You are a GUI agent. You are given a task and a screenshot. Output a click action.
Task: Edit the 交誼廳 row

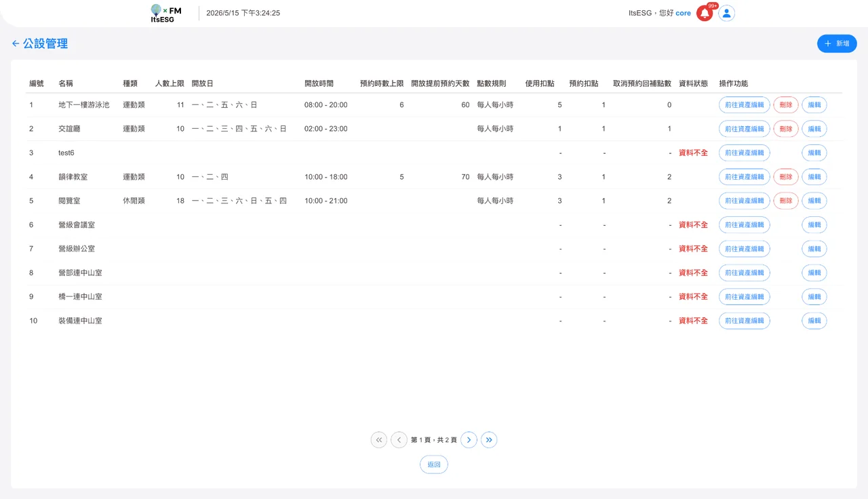point(814,129)
